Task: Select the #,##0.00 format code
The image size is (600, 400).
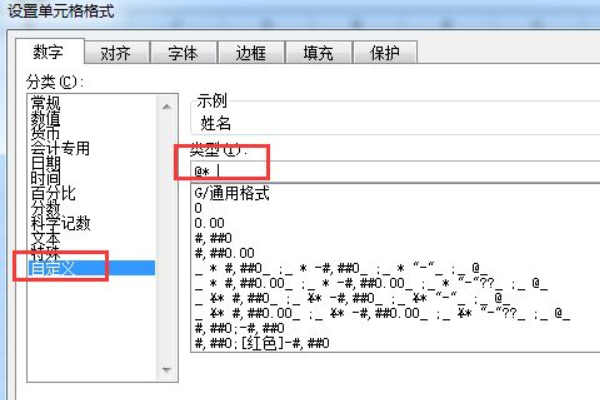Action: tap(224, 253)
